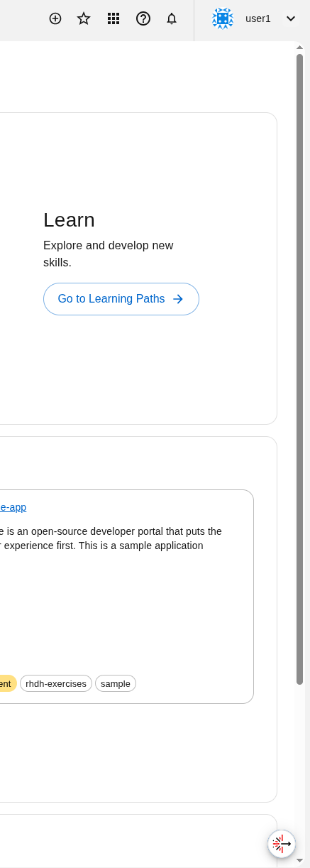Select the sample tag chip
This screenshot has height=868, width=310.
116,683
